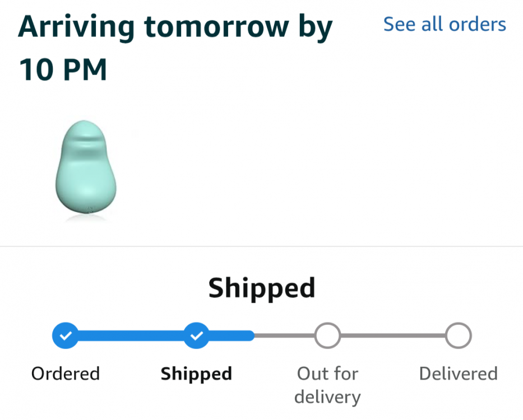Select the bold Shipped label under the tracker
The height and width of the screenshot is (420, 523).
pyautogui.click(x=196, y=374)
